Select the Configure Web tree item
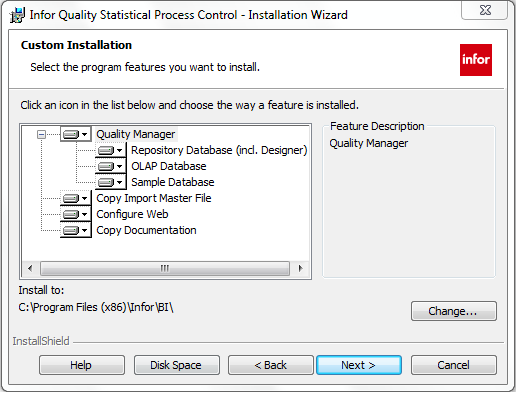The width and height of the screenshot is (516, 395). click(132, 214)
